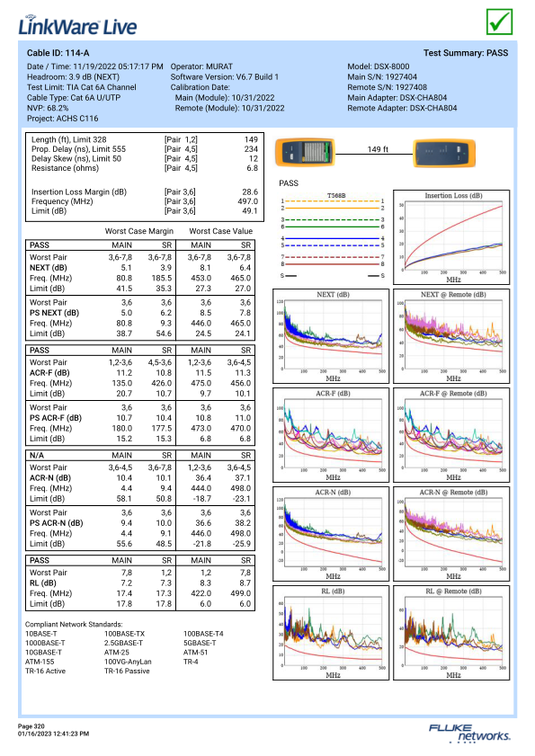Open the ACR-F (dB) graph
Viewport: 535px width, 756px height.
331,435
